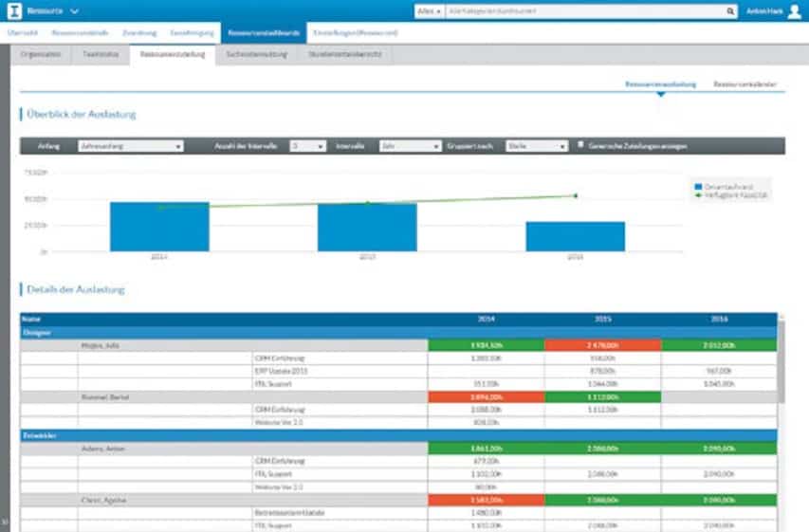Screen dimensions: 809x532
Task: Click the search magnifier icon
Action: [729, 11]
